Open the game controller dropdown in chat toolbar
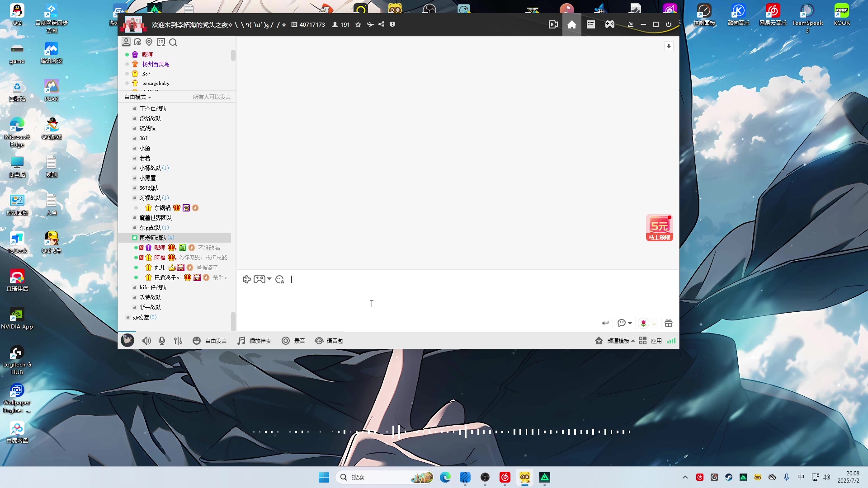 (x=262, y=279)
